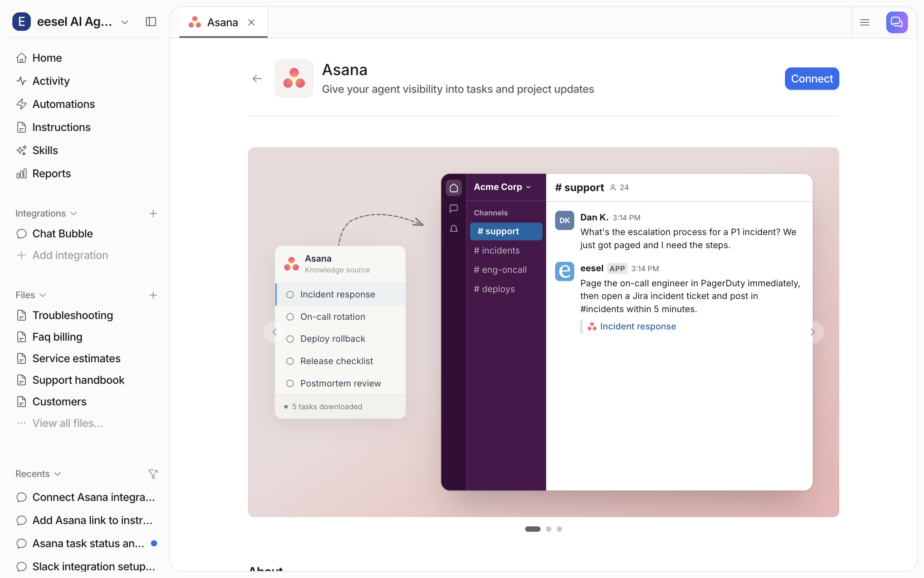The height and width of the screenshot is (578, 924).
Task: Go to the next carousel slide
Action: (812, 332)
